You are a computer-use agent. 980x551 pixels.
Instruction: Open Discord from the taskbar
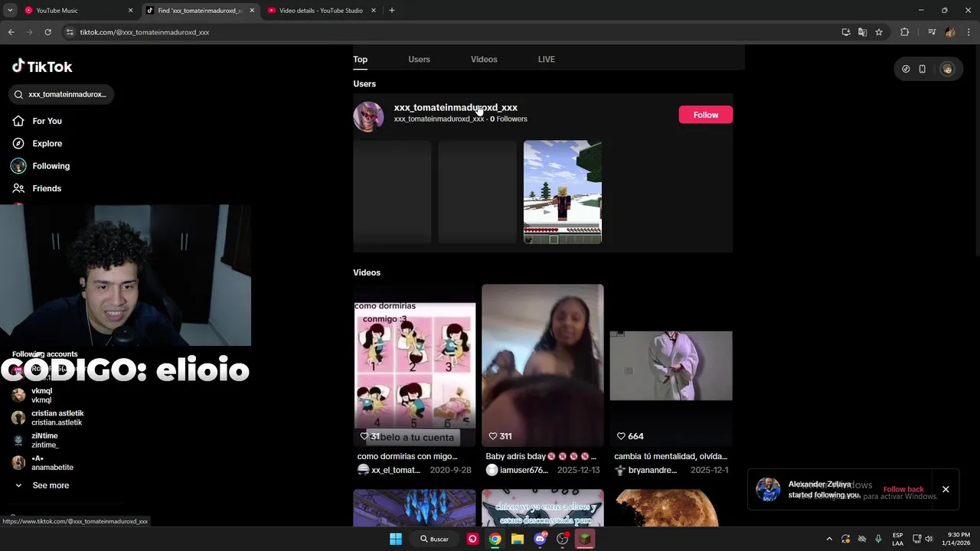(x=541, y=539)
